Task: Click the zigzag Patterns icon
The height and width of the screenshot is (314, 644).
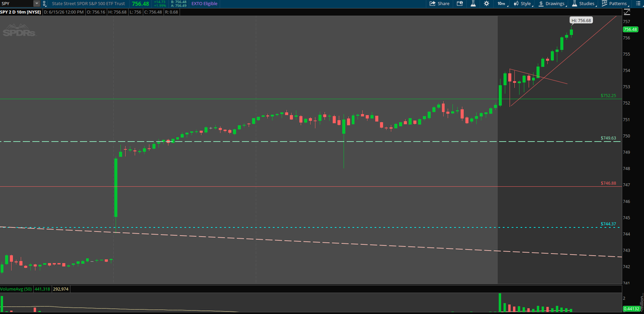Action: click(x=604, y=3)
